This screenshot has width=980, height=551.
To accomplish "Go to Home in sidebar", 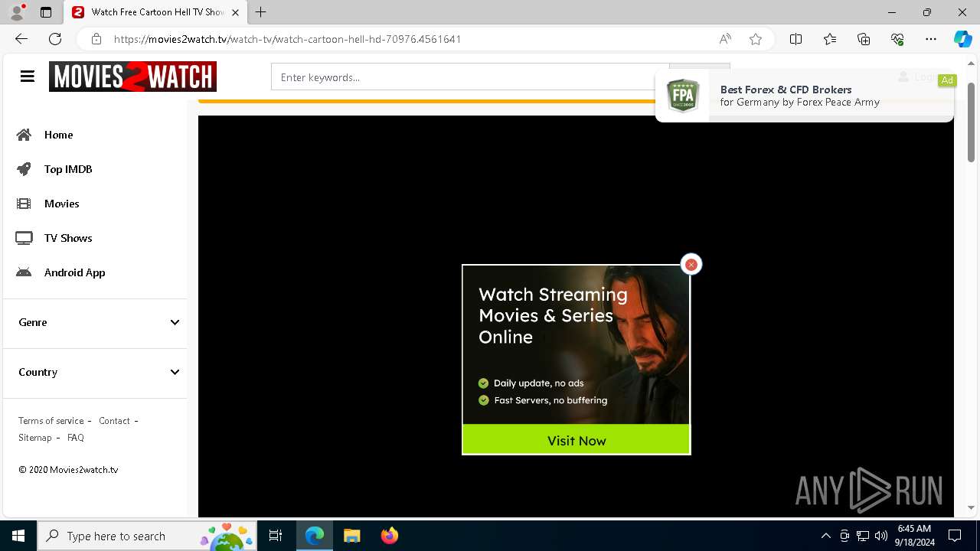I will (x=58, y=135).
